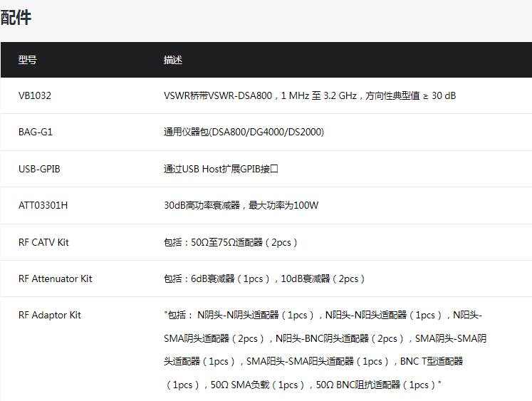
Task: Select the RF Attenuator Kit entry
Action: point(55,278)
